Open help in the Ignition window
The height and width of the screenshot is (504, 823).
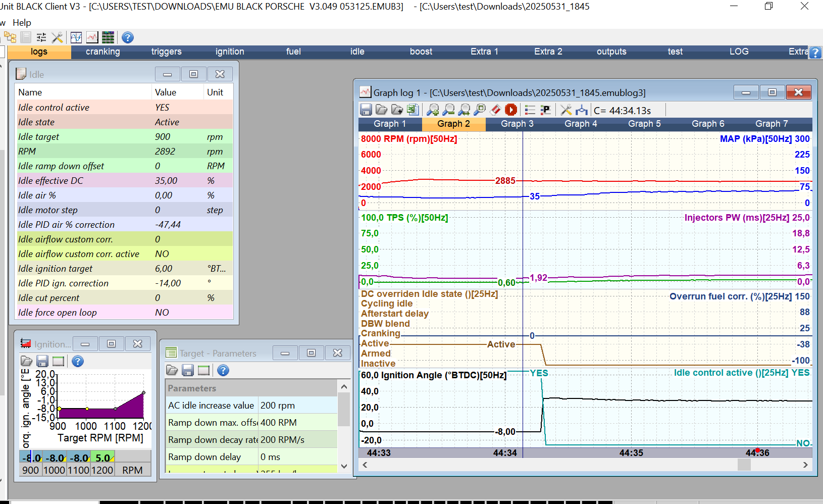click(77, 361)
